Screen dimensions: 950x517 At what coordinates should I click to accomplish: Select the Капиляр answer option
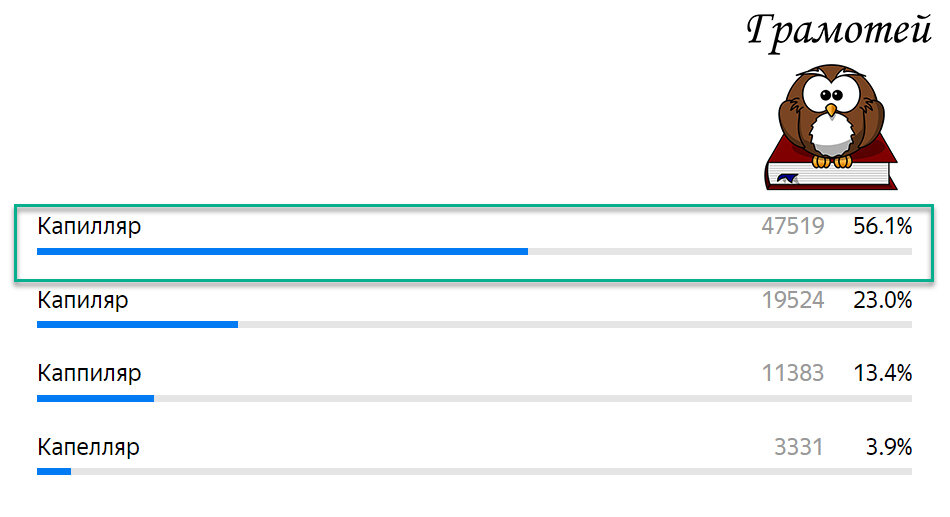tap(82, 300)
